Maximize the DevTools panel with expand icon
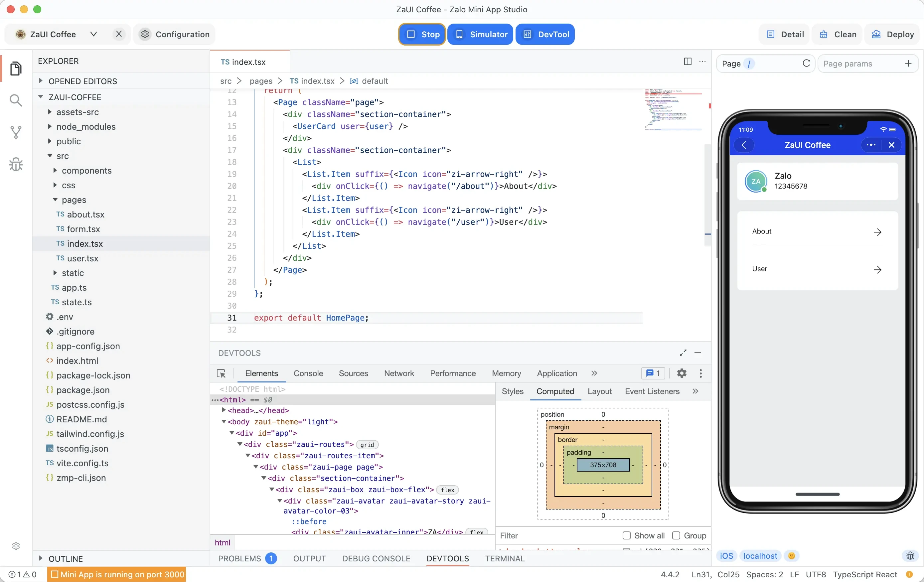 tap(683, 353)
